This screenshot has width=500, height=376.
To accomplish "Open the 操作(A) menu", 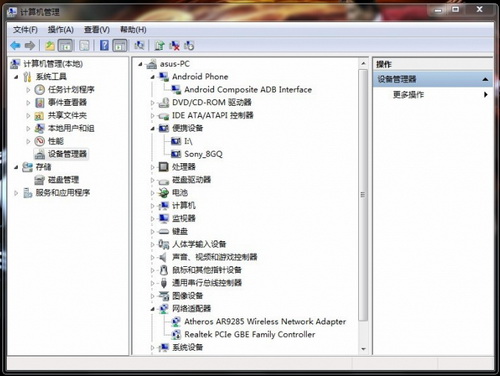I will click(60, 30).
